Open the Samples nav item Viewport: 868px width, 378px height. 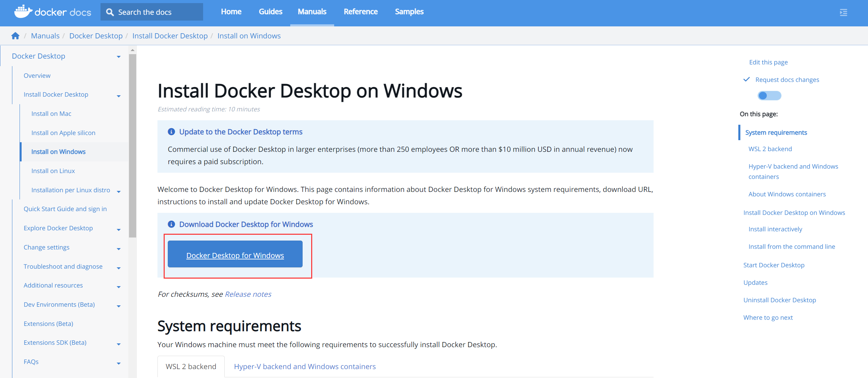point(409,12)
